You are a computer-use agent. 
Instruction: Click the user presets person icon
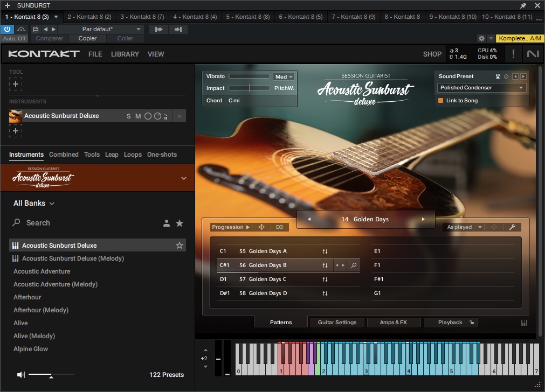(167, 223)
